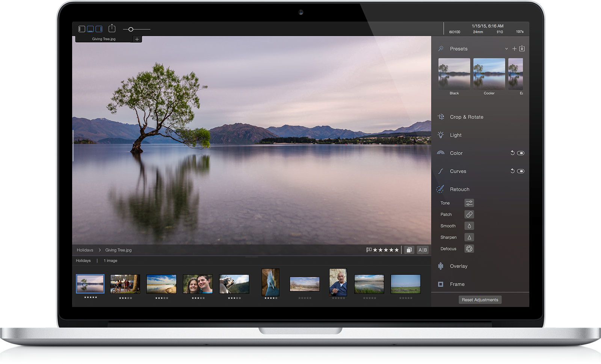Activate the Defocus aperture tool icon

(469, 249)
